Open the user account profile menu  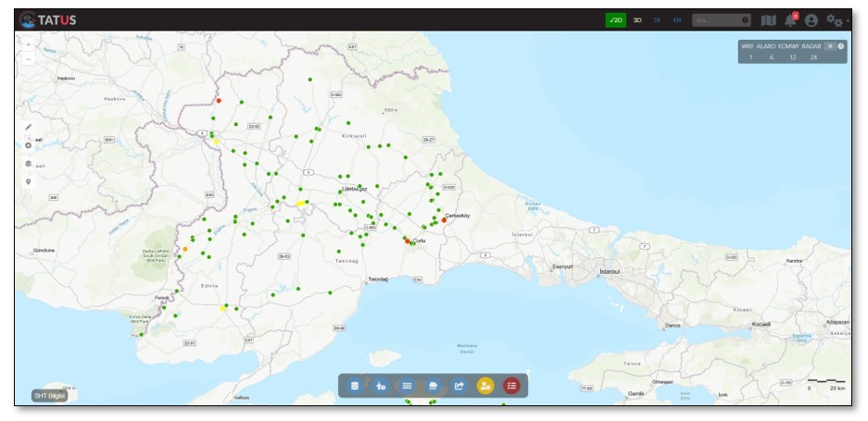[811, 20]
